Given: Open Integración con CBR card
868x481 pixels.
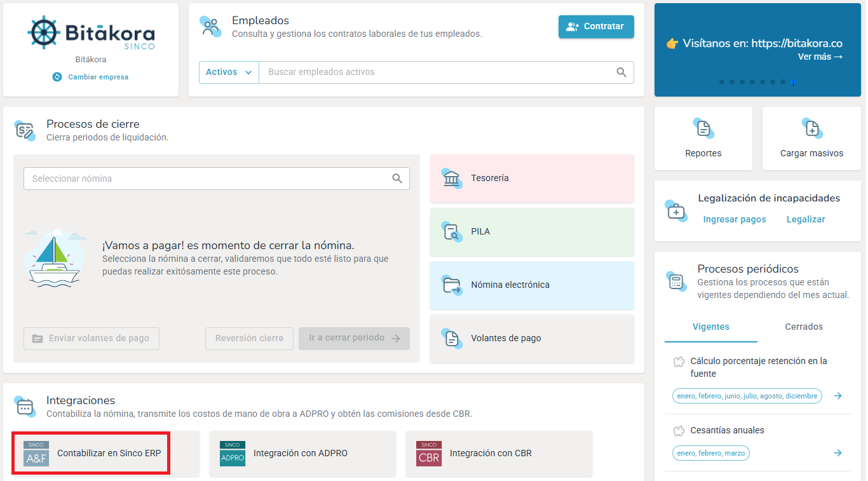Looking at the screenshot, I should pos(499,454).
